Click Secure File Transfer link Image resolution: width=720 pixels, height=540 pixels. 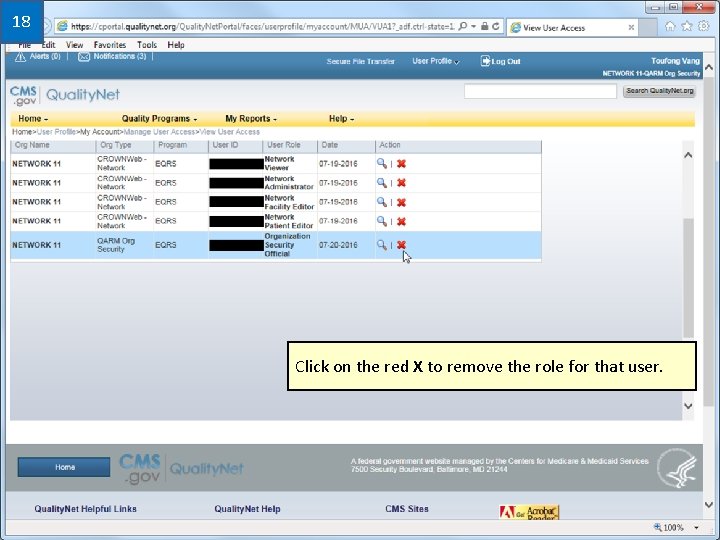[x=360, y=61]
